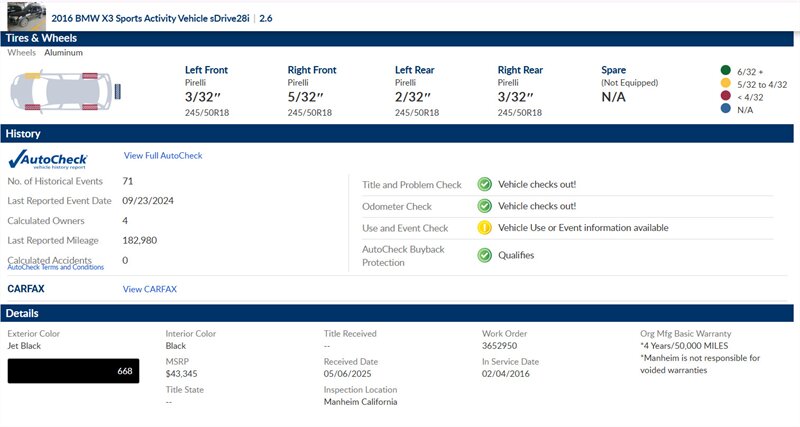Click the green check icon beside Qualifies

(x=484, y=255)
